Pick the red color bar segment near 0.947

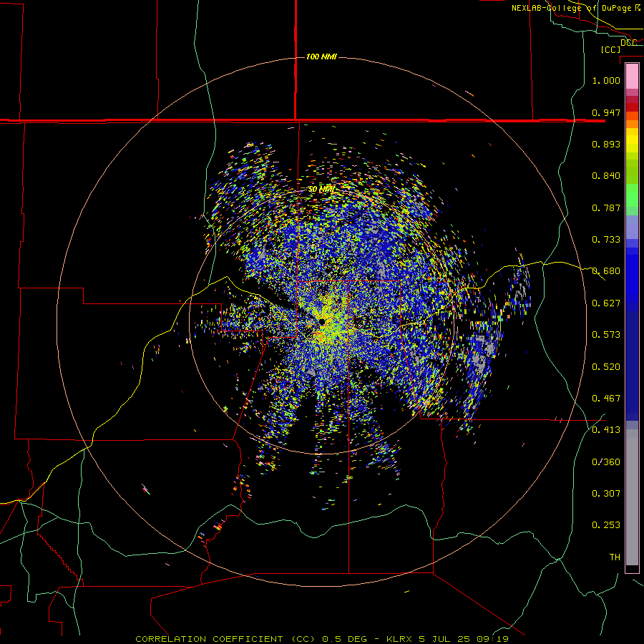click(632, 107)
